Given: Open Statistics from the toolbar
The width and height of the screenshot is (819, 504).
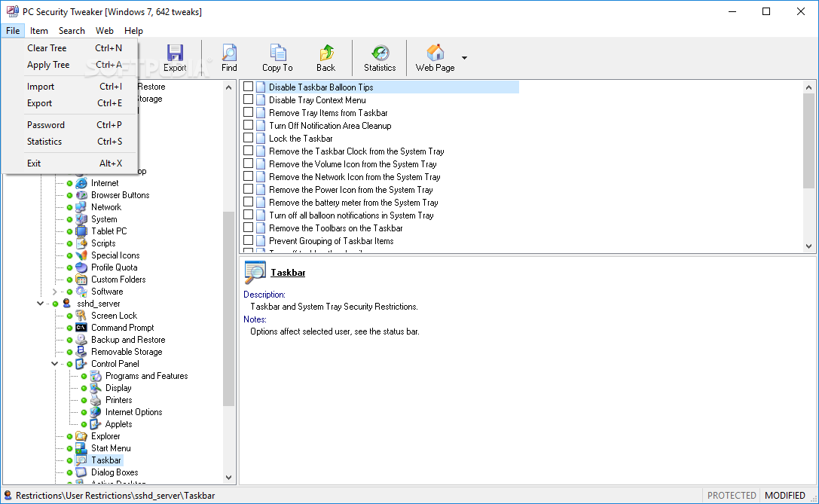Looking at the screenshot, I should click(x=380, y=57).
